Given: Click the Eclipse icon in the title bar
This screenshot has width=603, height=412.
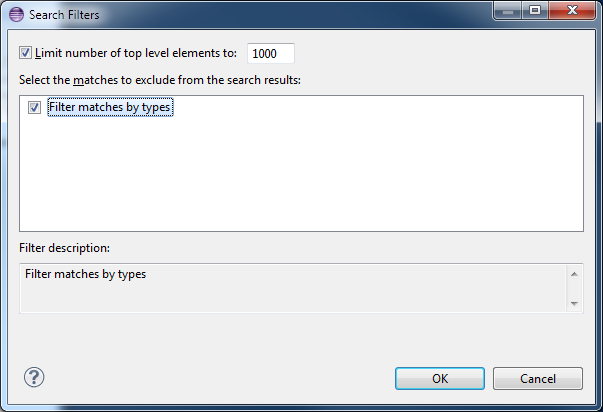Looking at the screenshot, I should (16, 14).
